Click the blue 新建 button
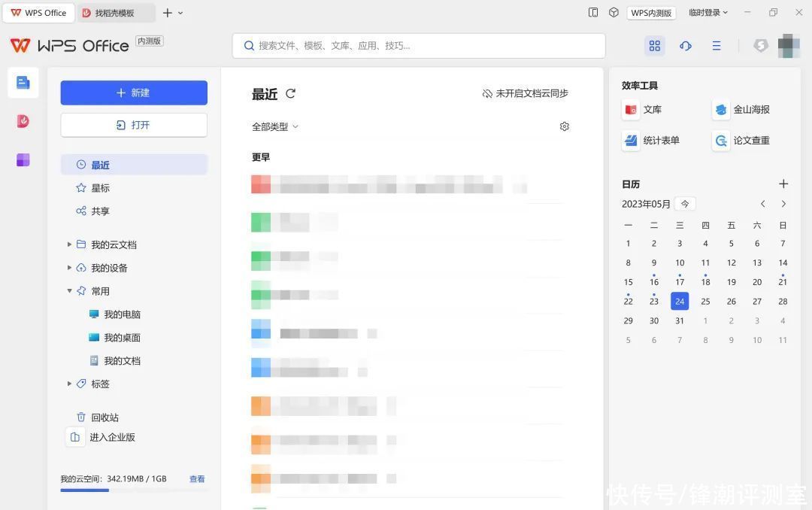The width and height of the screenshot is (812, 510). tap(134, 93)
